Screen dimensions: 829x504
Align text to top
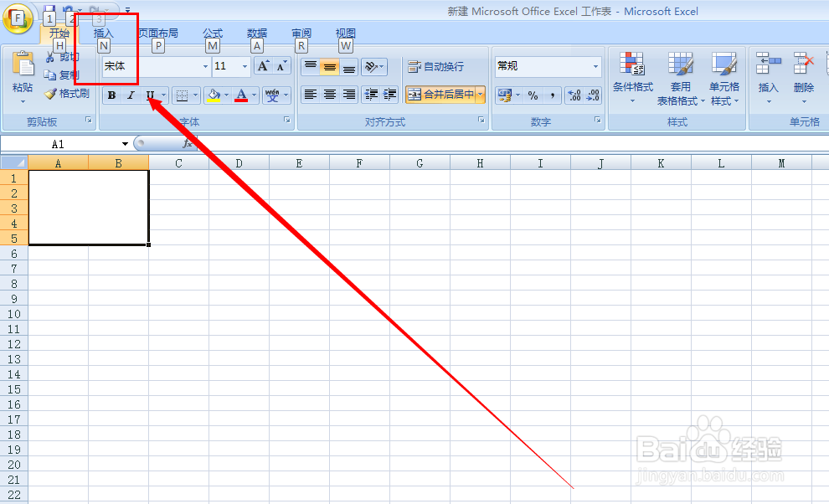tap(311, 67)
